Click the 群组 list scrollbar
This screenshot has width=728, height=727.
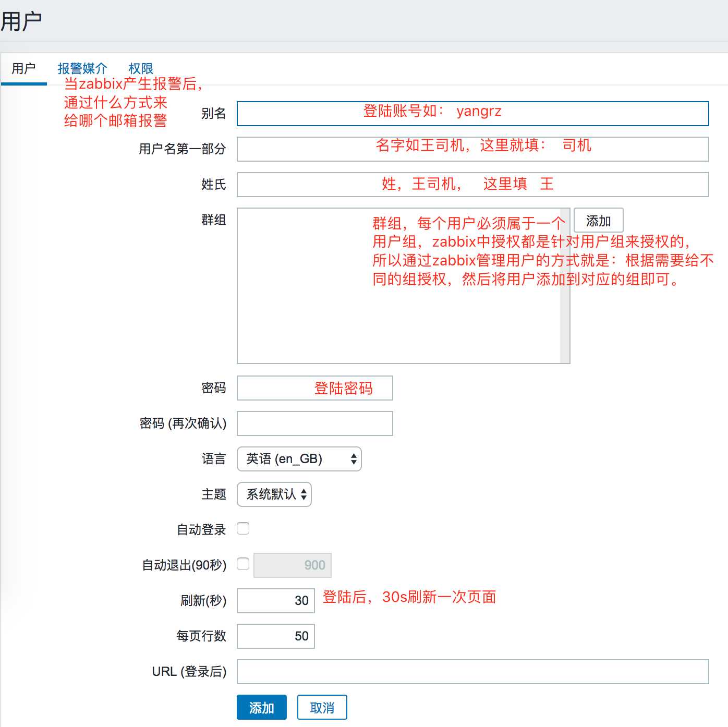coord(565,286)
